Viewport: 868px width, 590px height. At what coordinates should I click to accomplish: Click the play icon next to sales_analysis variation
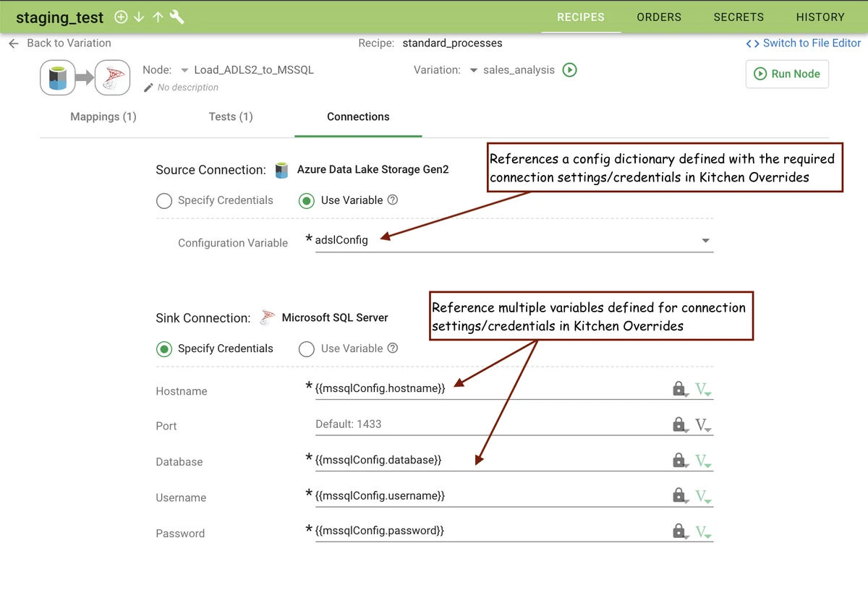570,70
